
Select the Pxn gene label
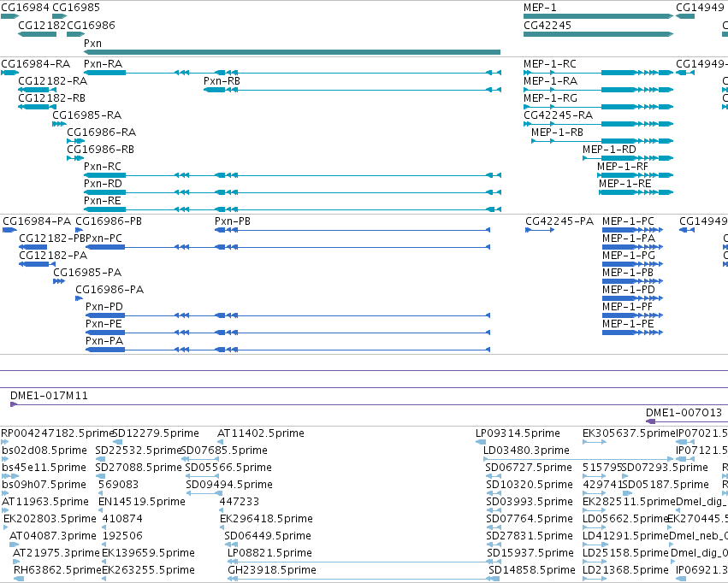point(92,43)
